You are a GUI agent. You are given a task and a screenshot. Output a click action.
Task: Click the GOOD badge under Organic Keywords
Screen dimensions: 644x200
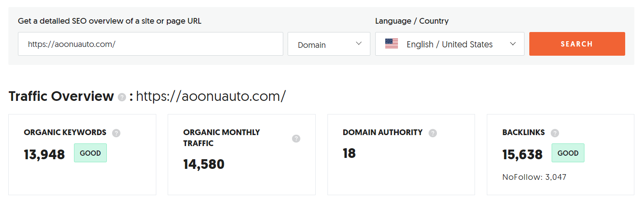[x=90, y=153]
